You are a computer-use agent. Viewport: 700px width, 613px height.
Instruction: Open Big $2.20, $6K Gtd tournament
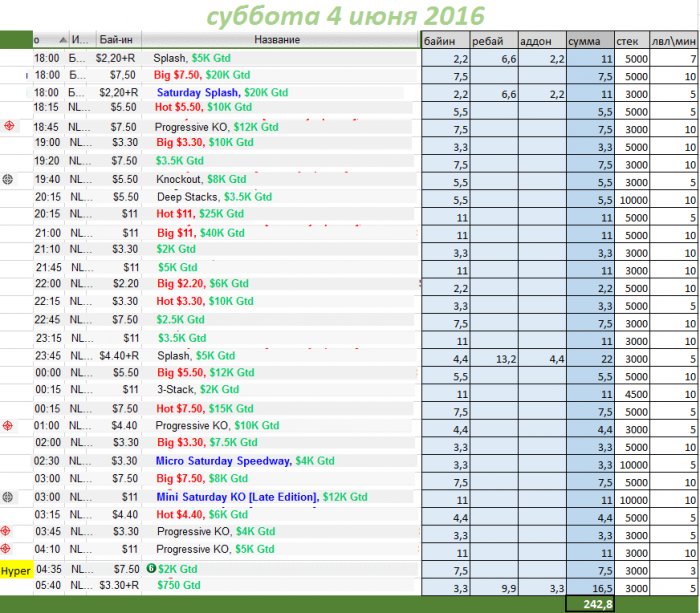203,284
